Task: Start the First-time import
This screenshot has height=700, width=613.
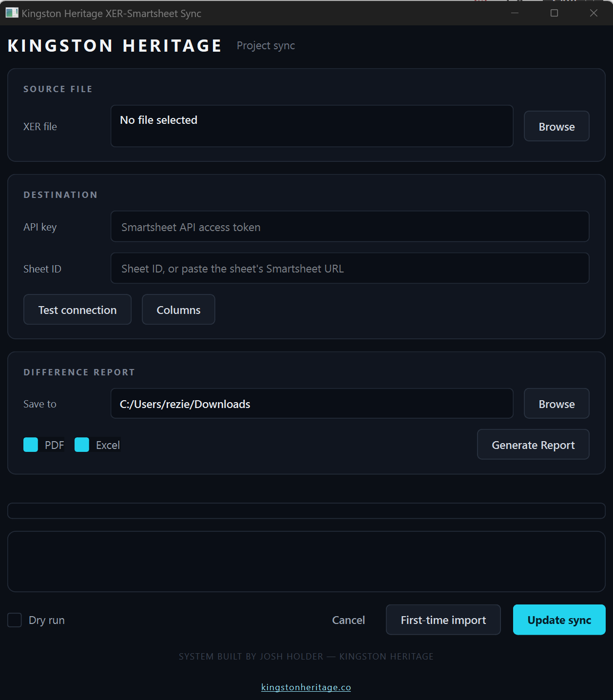Action: point(443,620)
